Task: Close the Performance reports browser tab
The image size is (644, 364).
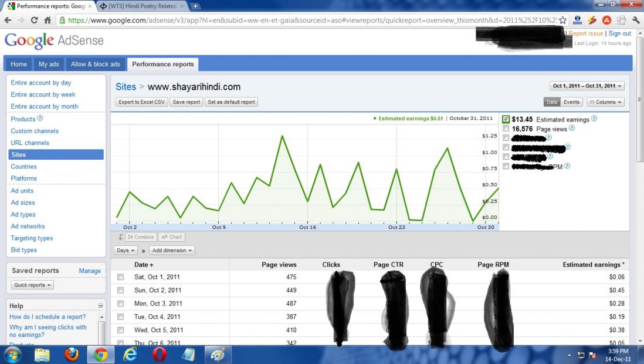Action: [x=90, y=6]
